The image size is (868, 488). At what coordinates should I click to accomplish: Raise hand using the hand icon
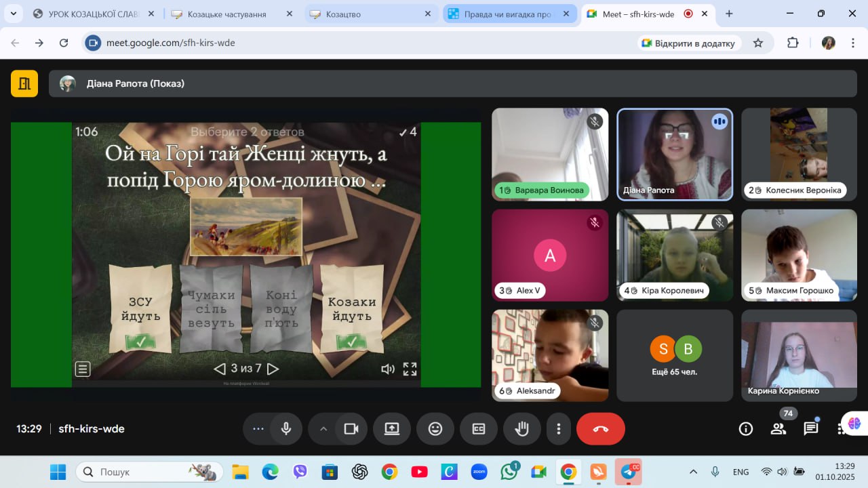click(x=521, y=429)
